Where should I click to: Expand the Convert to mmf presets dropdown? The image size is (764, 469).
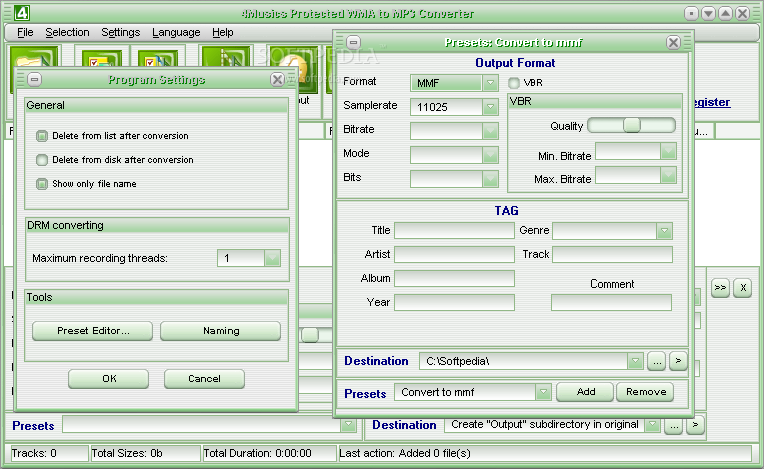pos(543,392)
